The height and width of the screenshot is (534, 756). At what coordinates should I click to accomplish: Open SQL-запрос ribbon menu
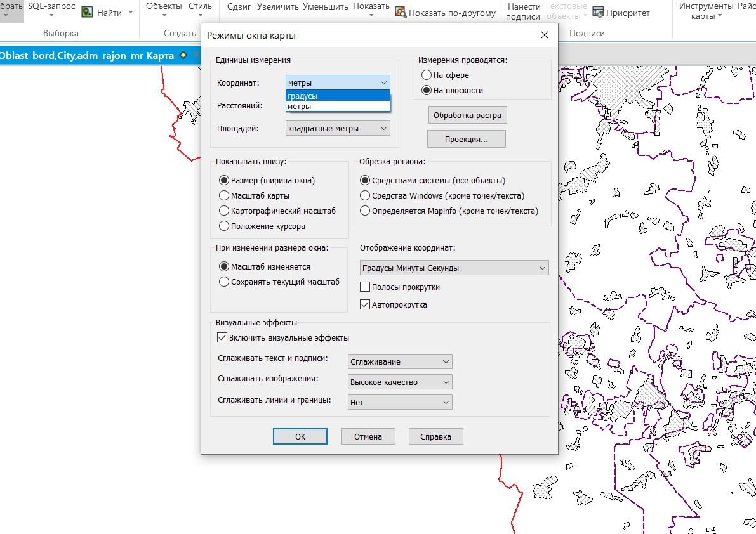coord(51,10)
